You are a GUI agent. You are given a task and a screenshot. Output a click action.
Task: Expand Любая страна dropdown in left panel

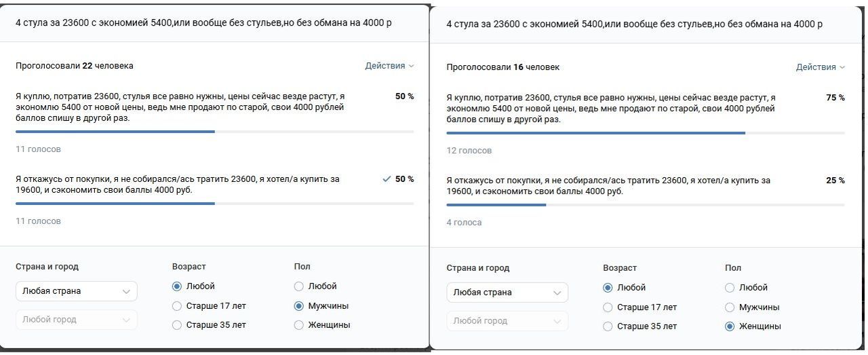(x=76, y=291)
